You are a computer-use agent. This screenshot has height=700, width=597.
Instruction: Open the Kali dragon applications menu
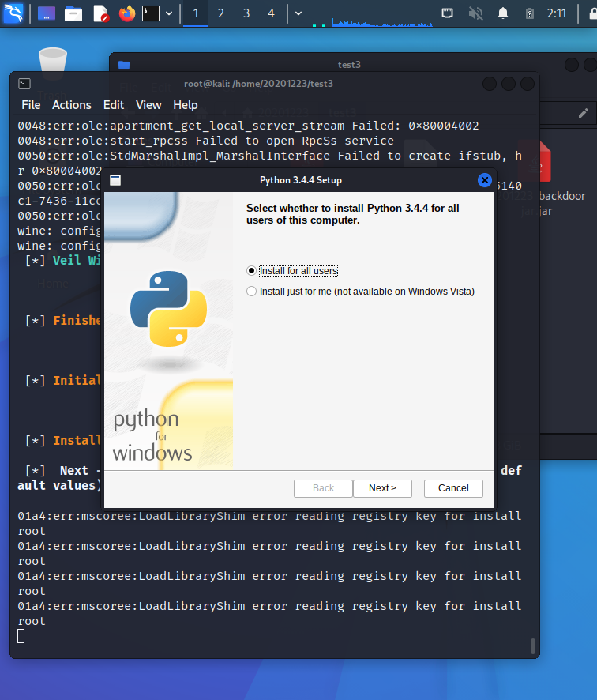13,13
